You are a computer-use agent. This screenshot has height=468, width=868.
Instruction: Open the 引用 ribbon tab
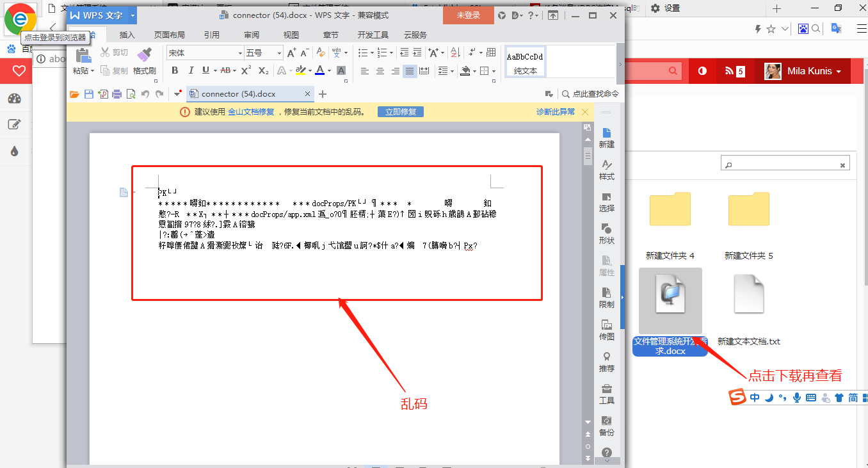(212, 35)
